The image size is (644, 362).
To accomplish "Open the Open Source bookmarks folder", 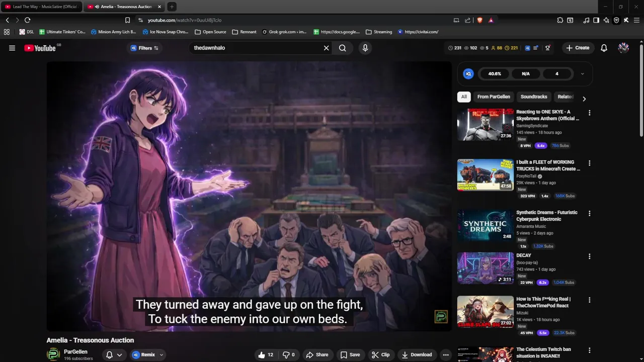I will coord(210,32).
